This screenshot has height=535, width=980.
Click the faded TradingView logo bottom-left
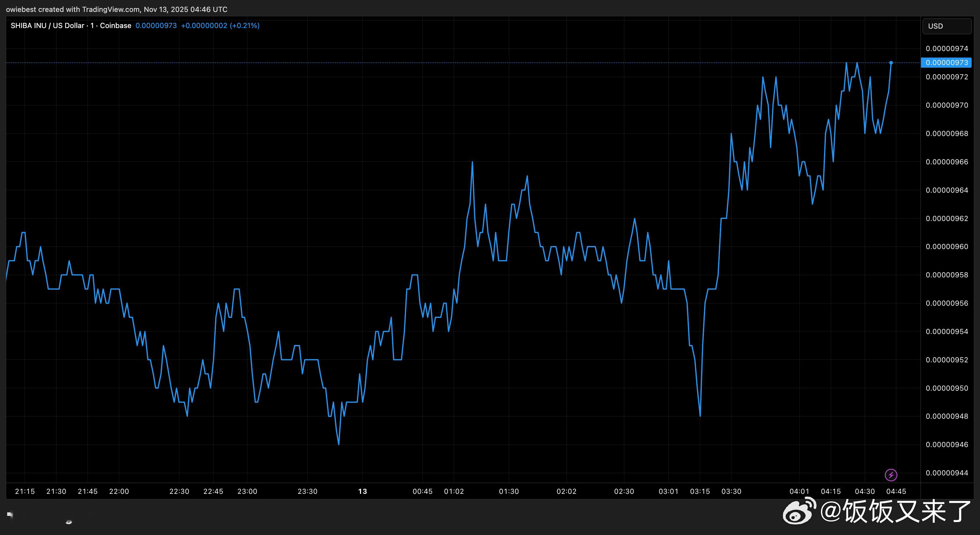click(x=10, y=514)
